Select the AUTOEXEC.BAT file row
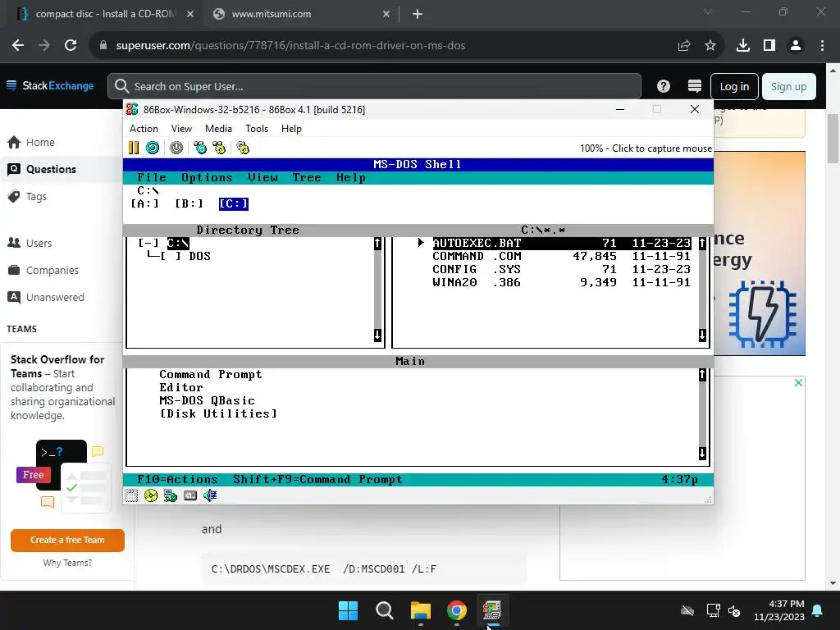 [x=561, y=243]
